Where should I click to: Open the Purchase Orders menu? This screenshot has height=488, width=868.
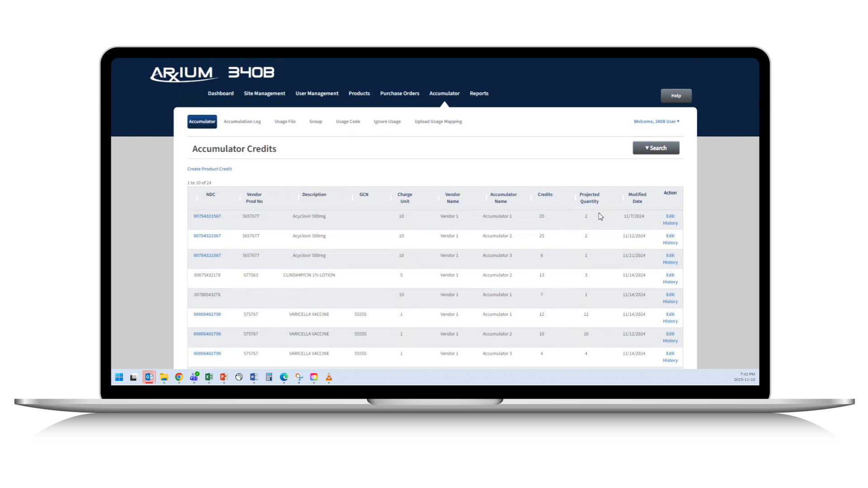tap(399, 94)
